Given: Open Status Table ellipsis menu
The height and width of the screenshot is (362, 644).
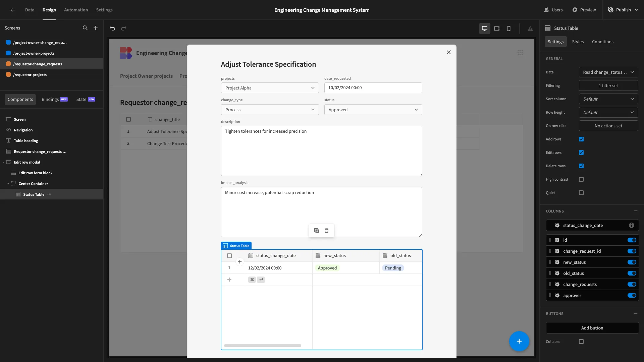Looking at the screenshot, I should tap(49, 194).
